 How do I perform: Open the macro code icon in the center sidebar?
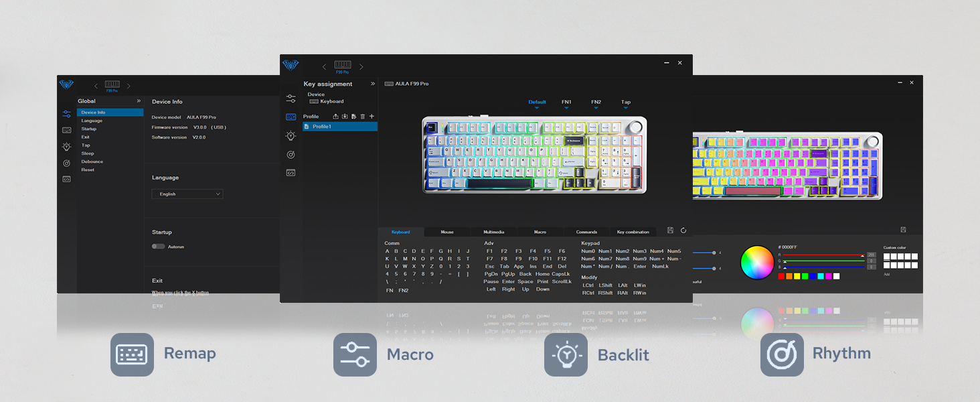[291, 173]
